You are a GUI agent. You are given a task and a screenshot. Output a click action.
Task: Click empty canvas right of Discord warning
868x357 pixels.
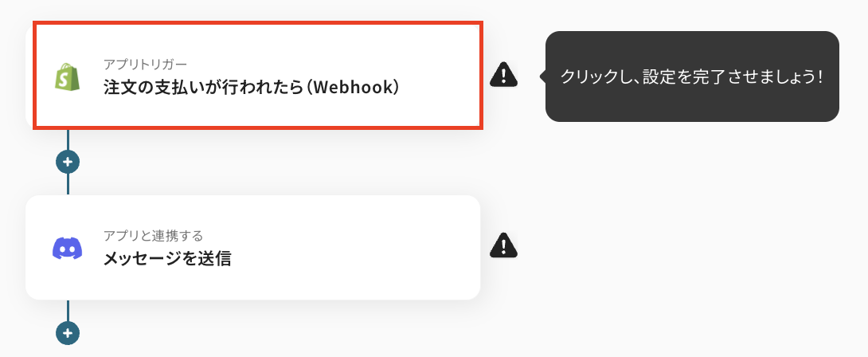[x=686, y=245]
